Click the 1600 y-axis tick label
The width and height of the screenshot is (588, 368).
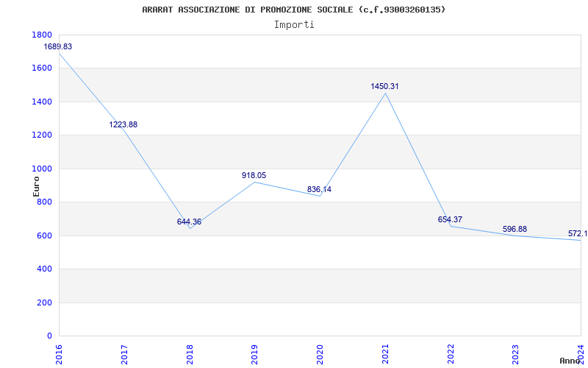click(x=42, y=68)
